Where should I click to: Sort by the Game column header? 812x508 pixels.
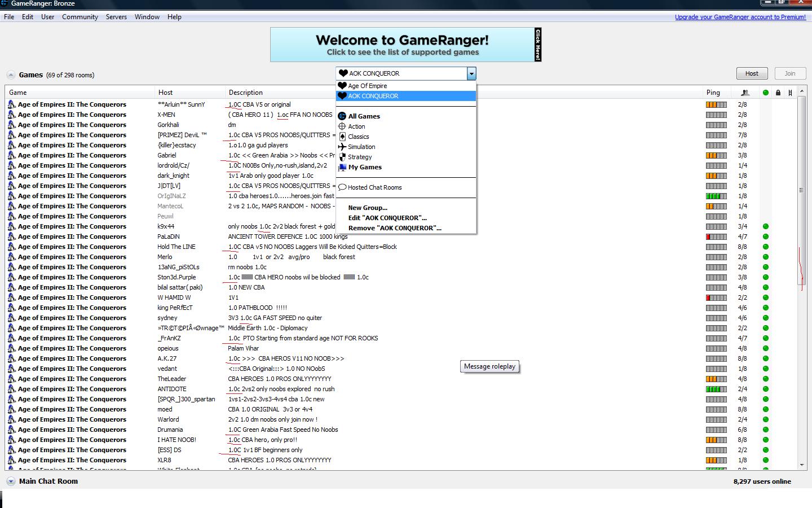pos(80,93)
